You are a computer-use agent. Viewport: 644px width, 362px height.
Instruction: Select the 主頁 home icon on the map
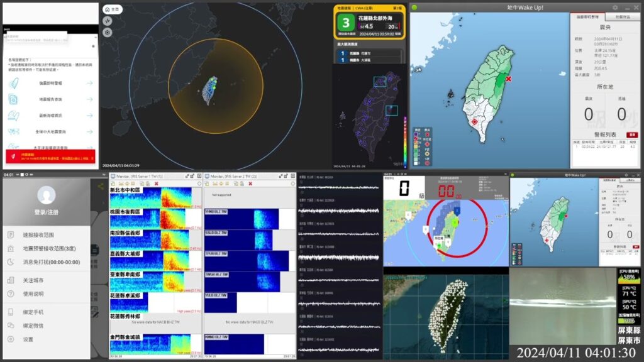[x=107, y=9]
